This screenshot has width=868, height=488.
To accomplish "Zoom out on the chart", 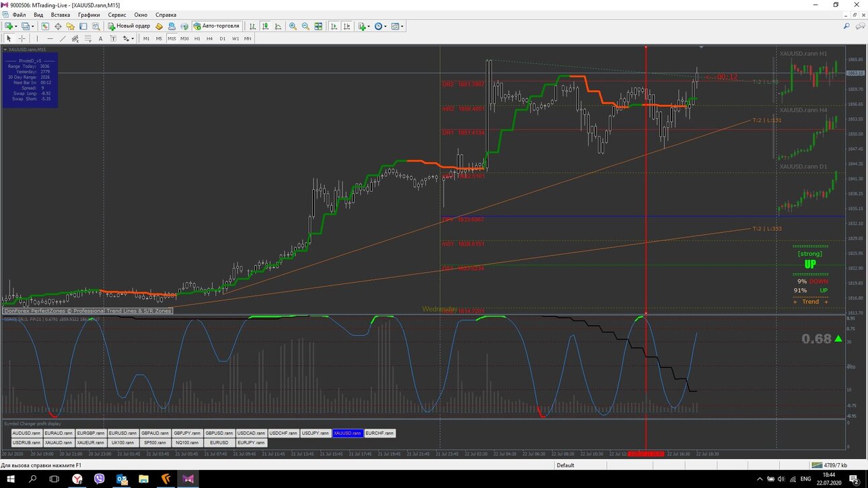I will point(305,26).
